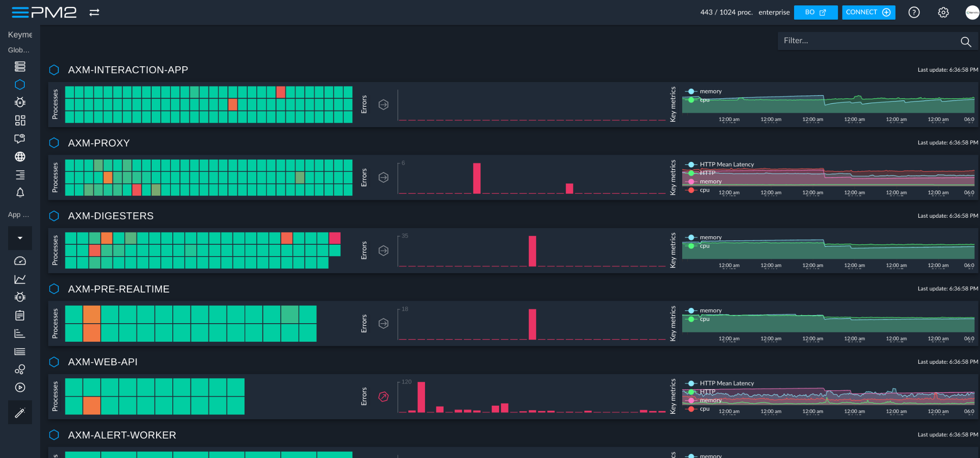
Task: Open the application selector dropdown
Action: click(x=20, y=238)
